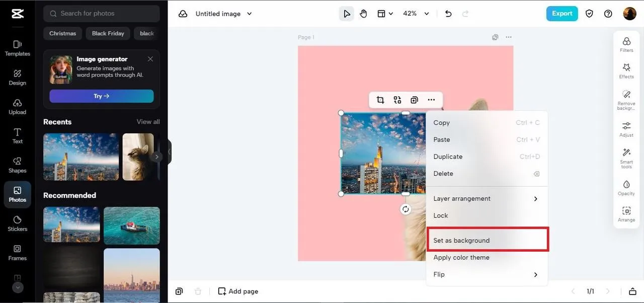Open the Opacity control
Screen dimensions: 644x303
(626, 187)
